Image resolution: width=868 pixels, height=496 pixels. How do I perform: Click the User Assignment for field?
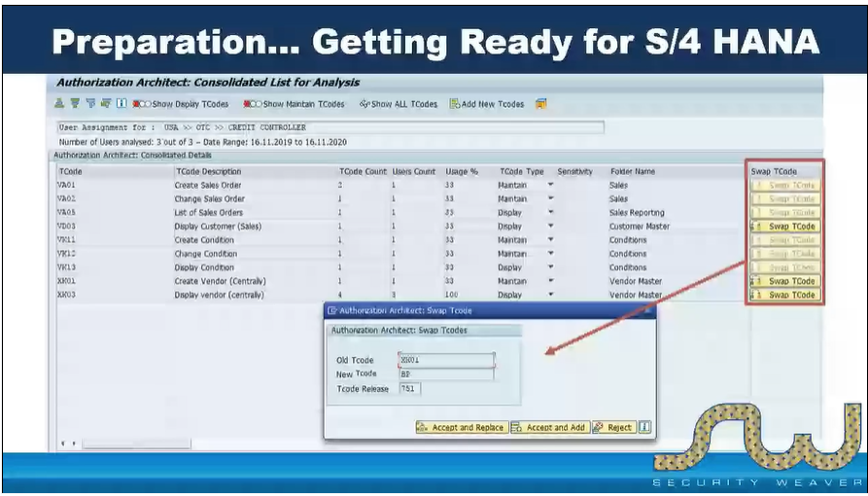[x=330, y=127]
